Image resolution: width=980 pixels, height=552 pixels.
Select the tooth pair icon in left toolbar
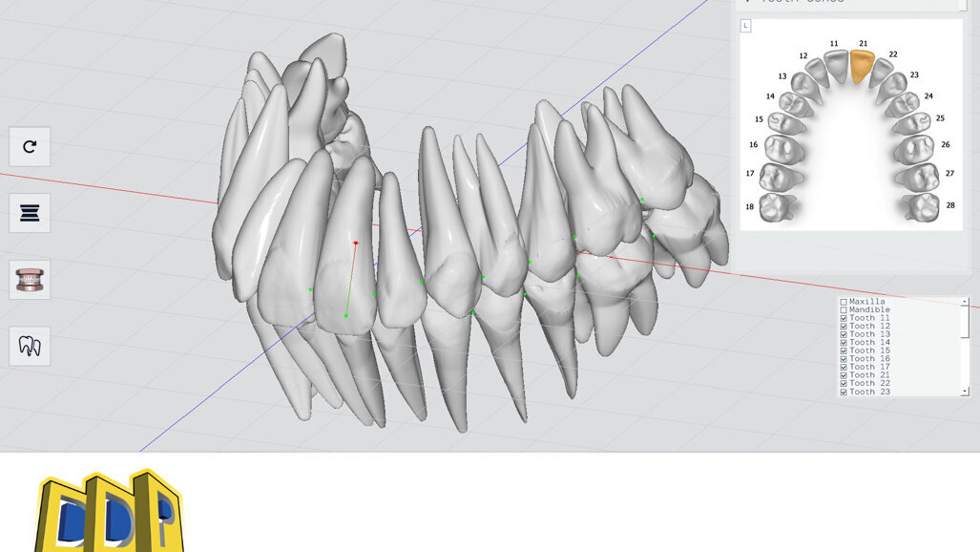coord(30,346)
